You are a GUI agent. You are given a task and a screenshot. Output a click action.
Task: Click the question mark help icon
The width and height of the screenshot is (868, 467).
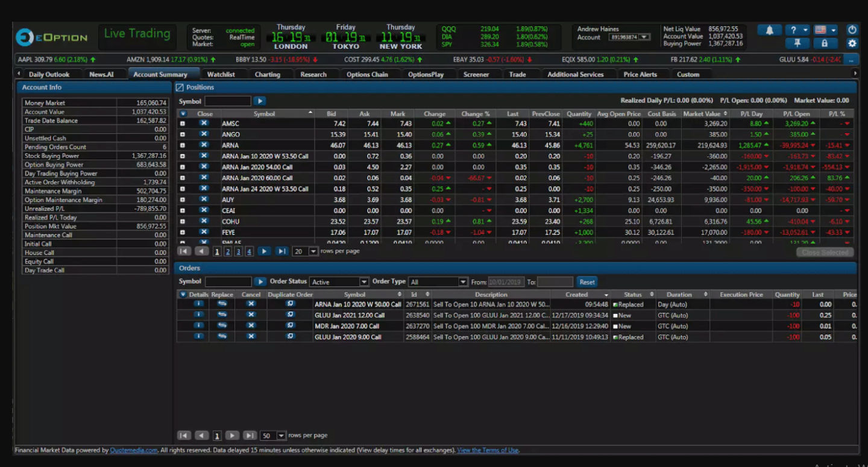tap(797, 30)
